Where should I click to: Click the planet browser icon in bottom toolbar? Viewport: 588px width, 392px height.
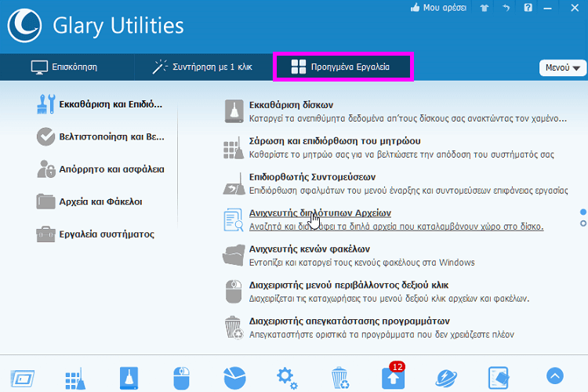446,378
